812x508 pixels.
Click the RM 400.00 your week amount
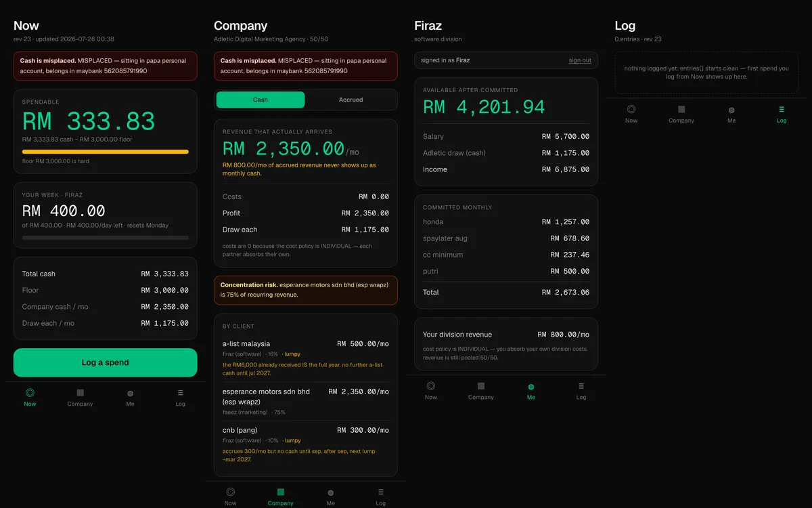click(x=64, y=211)
